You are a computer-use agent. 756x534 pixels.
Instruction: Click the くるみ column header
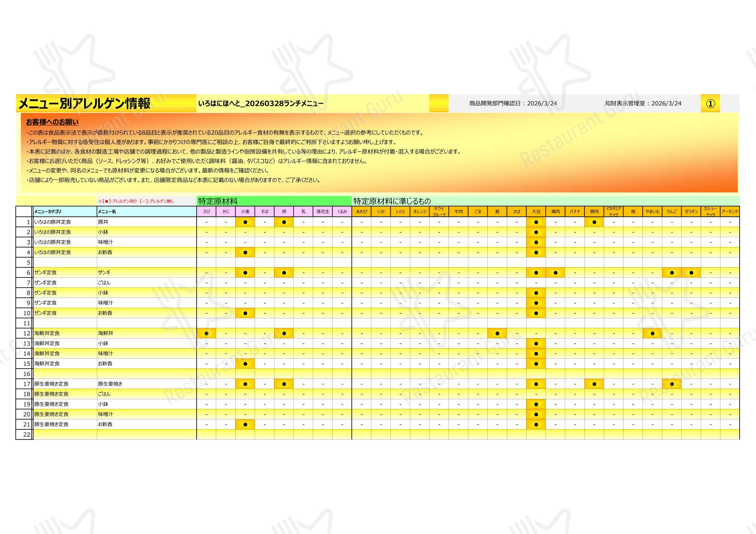(342, 212)
